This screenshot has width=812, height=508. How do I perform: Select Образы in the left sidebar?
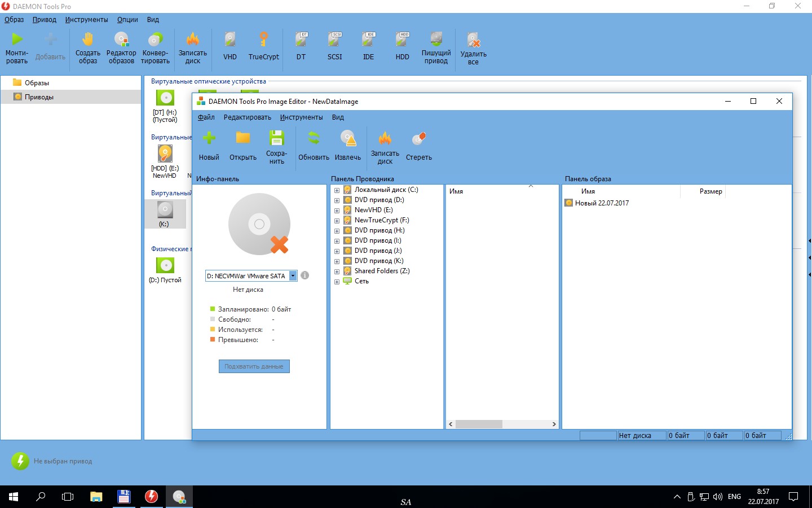coord(37,83)
